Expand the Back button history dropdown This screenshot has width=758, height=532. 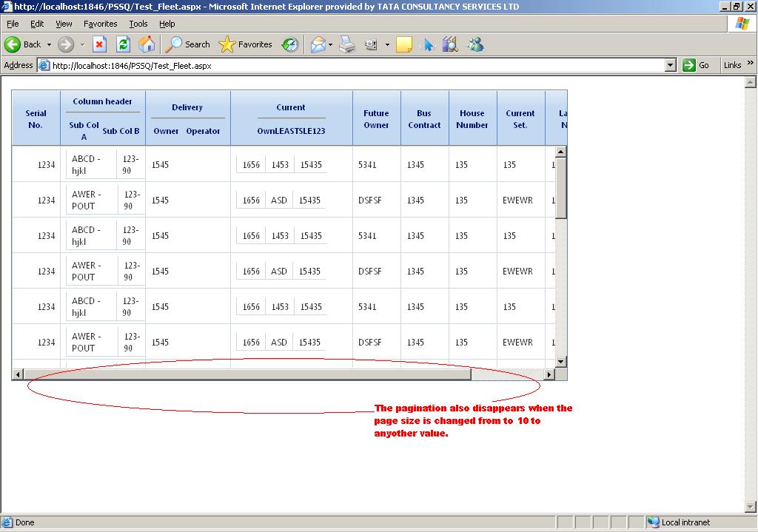[x=50, y=44]
